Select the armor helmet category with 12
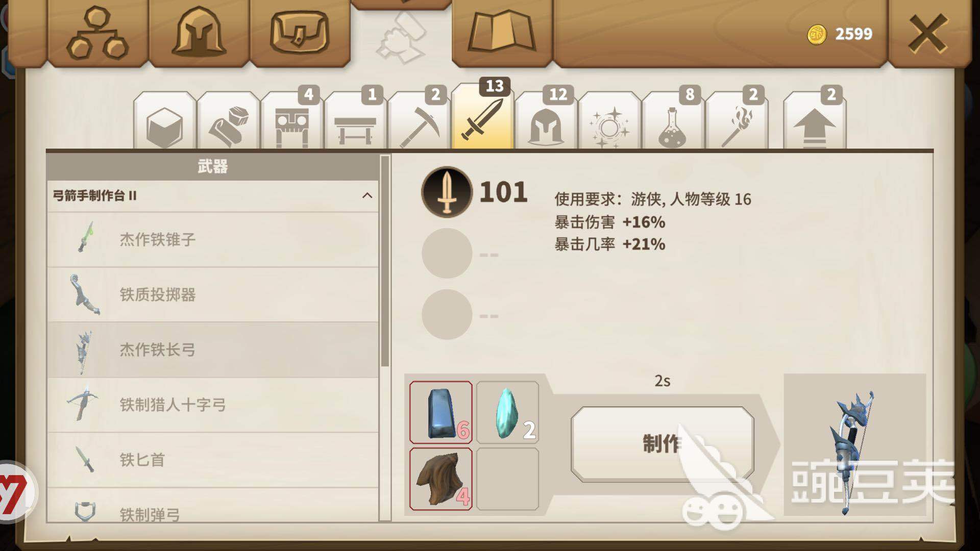This screenshot has width=980, height=551. coord(546,121)
